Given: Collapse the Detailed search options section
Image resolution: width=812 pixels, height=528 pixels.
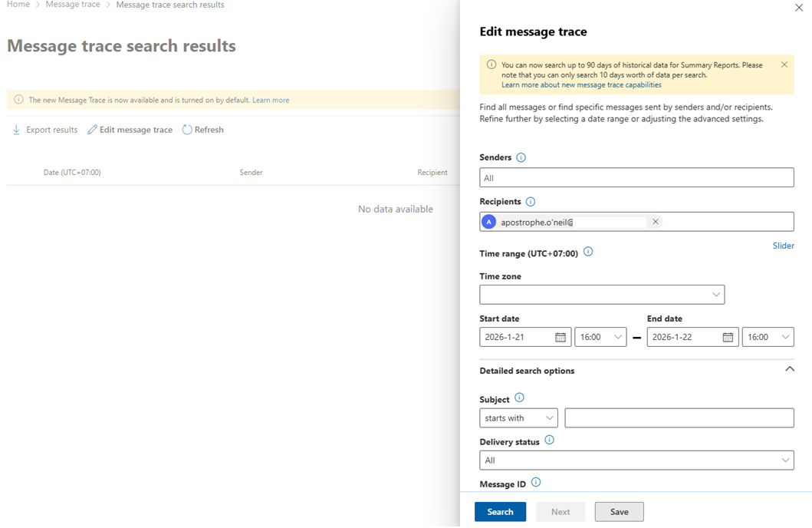Looking at the screenshot, I should click(x=789, y=369).
